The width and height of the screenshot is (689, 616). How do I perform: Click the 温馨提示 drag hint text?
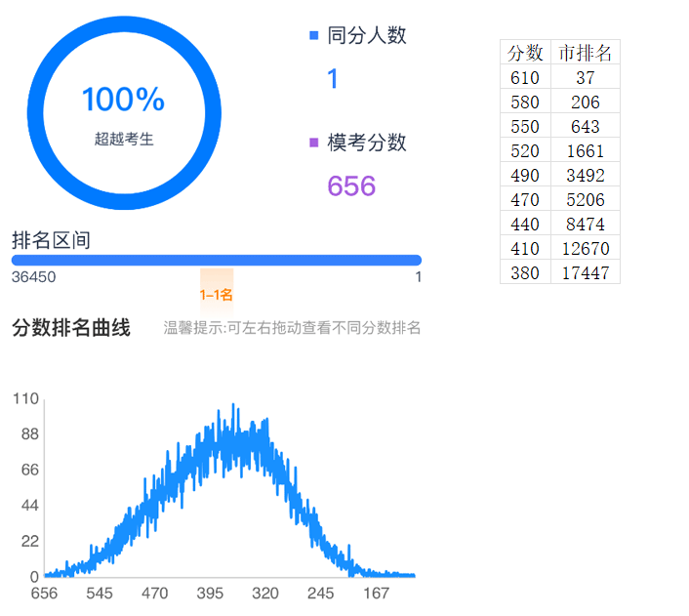(x=292, y=328)
